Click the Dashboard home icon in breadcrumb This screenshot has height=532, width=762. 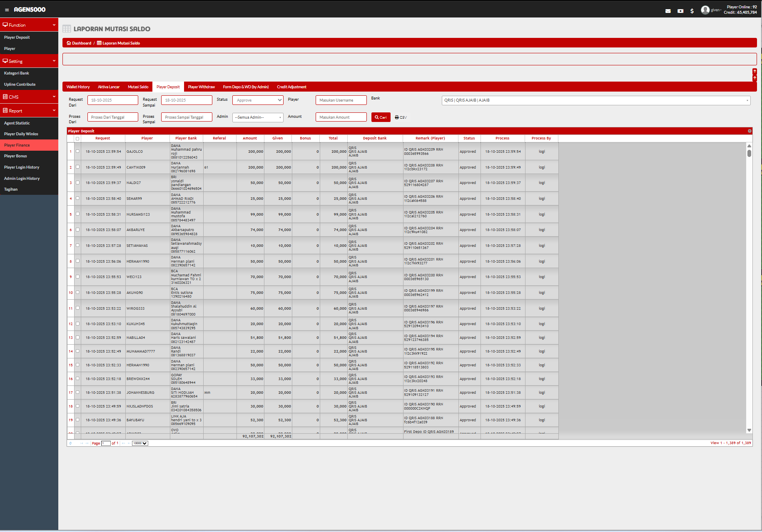69,43
